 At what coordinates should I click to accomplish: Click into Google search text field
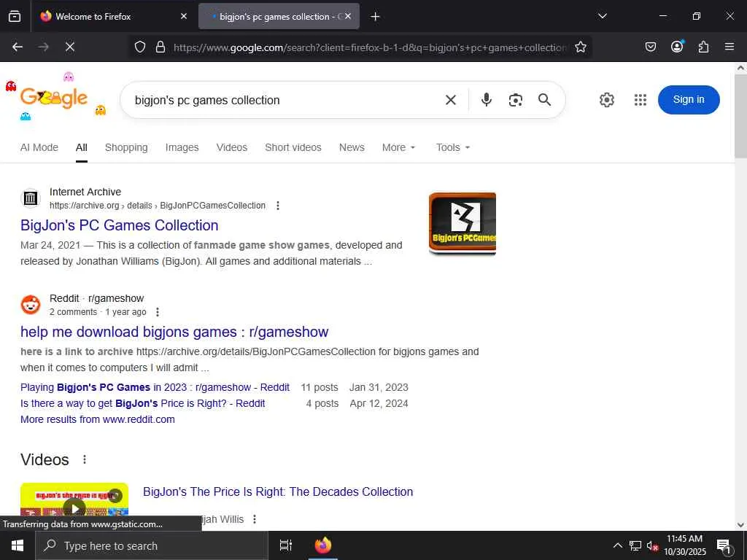coord(286,101)
